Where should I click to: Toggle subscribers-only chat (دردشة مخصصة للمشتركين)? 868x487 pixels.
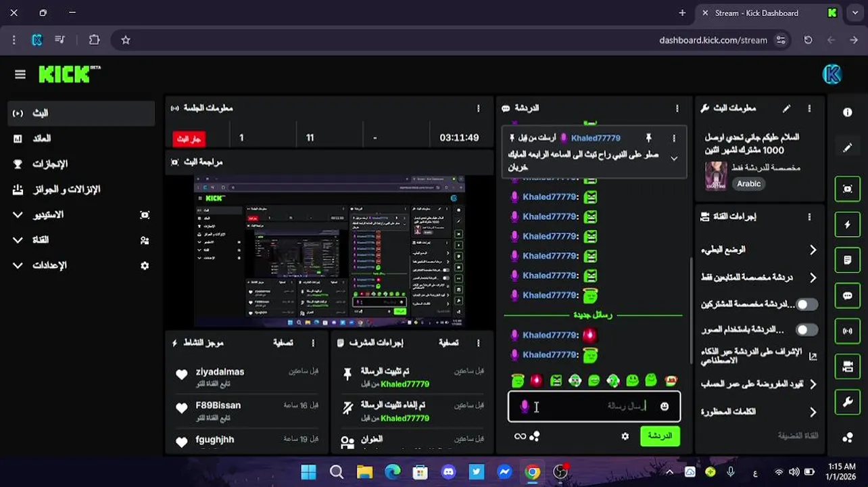(x=806, y=304)
